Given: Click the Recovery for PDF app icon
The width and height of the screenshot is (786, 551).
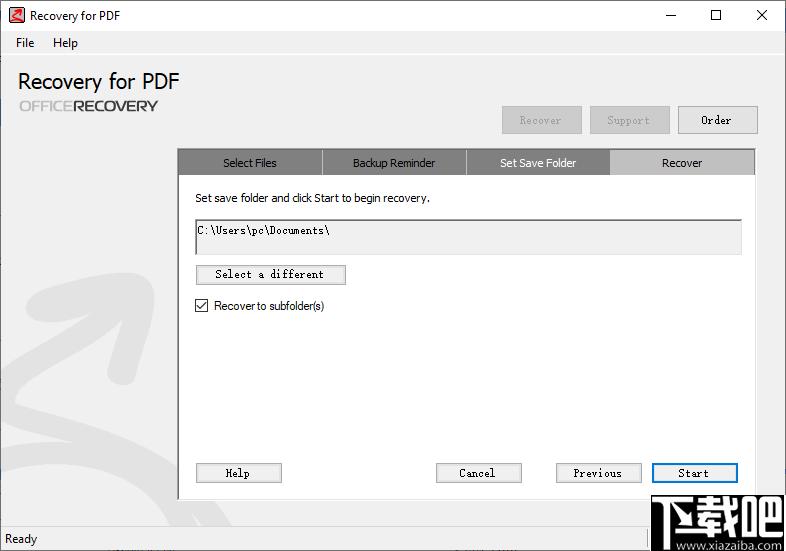Looking at the screenshot, I should (x=17, y=16).
